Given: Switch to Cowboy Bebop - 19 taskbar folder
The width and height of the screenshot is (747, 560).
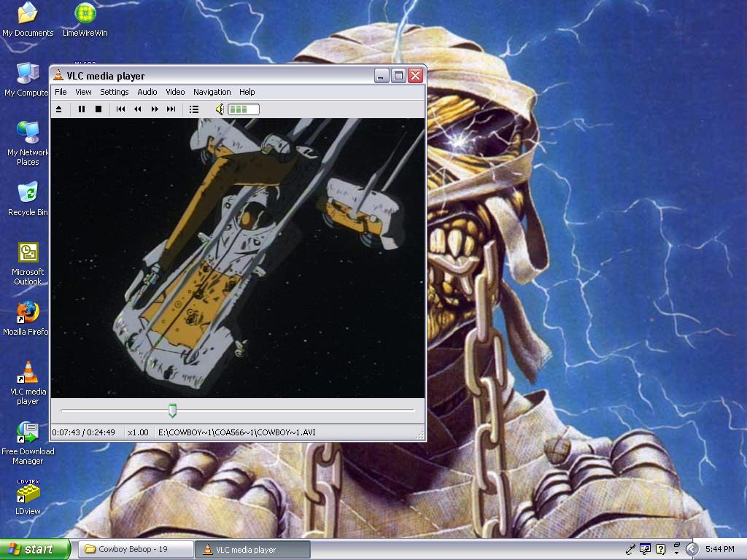Looking at the screenshot, I should (135, 550).
